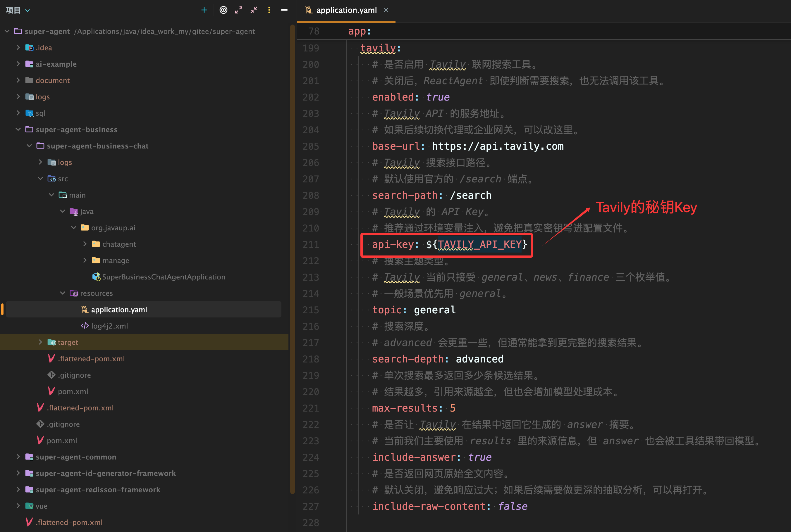Select application.yaml in the project tree

click(x=119, y=310)
